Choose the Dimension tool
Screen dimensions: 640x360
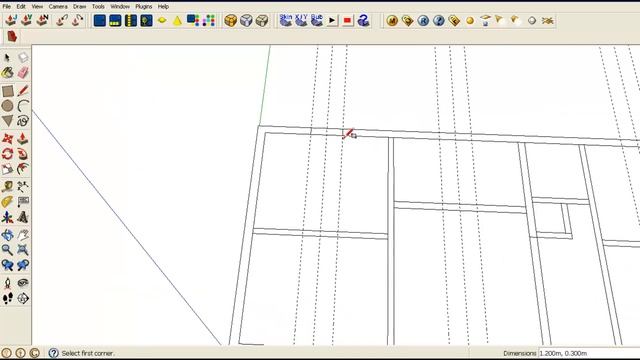[23, 187]
